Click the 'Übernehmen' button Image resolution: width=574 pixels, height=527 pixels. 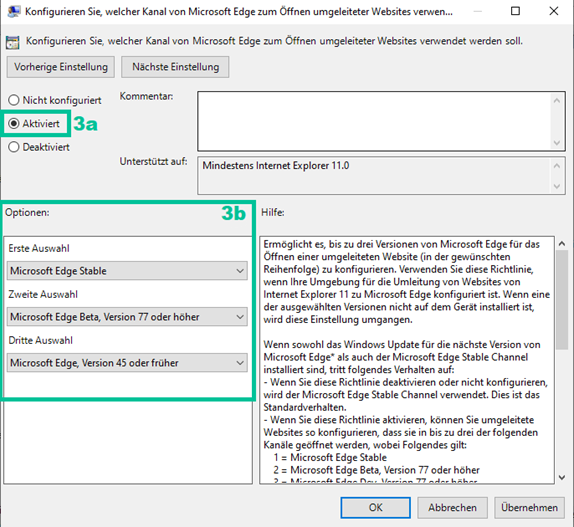point(529,508)
